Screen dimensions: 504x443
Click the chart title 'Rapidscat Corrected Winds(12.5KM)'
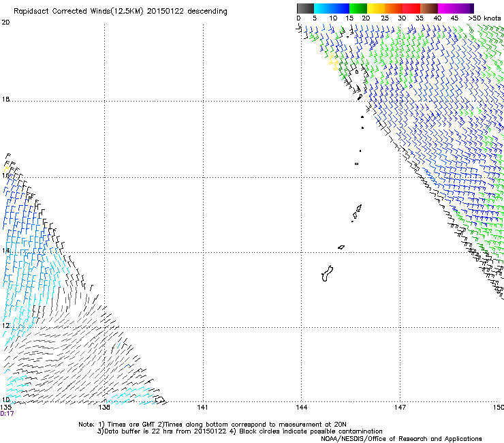coord(78,12)
